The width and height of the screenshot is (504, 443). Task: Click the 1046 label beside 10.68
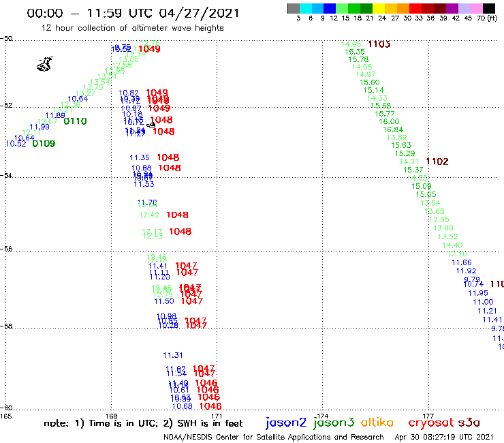[x=210, y=406]
